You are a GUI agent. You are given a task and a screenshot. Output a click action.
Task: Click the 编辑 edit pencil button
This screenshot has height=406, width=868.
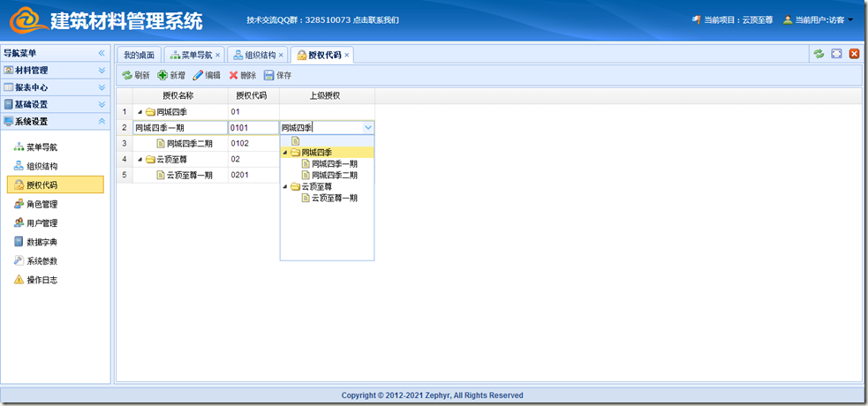207,76
